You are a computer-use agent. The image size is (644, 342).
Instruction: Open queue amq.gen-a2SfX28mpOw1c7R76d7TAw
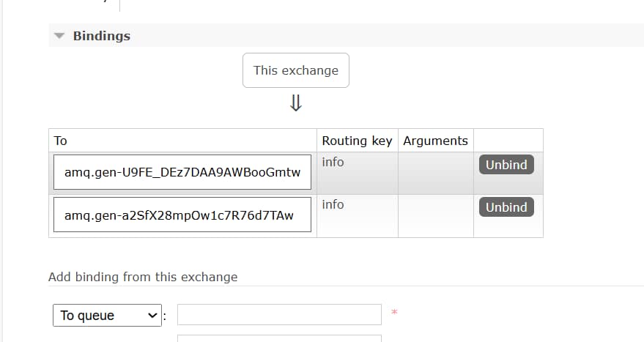pos(182,215)
